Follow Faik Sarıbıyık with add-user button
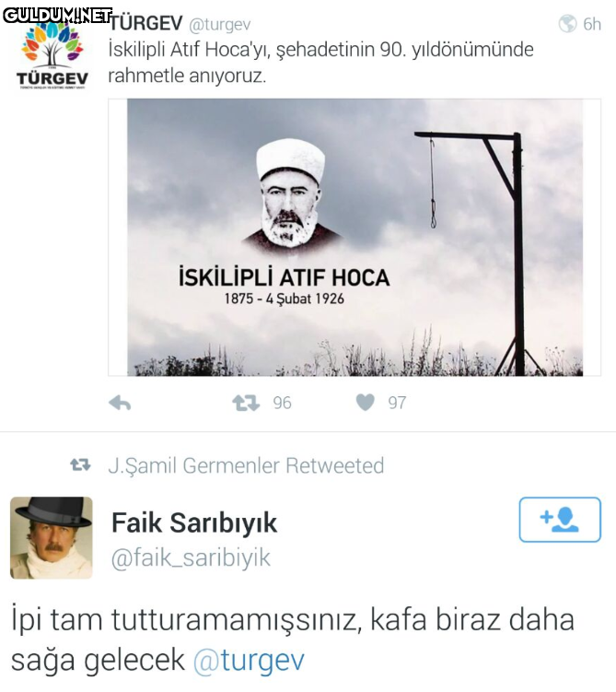This screenshot has width=616, height=692. pyautogui.click(x=560, y=520)
